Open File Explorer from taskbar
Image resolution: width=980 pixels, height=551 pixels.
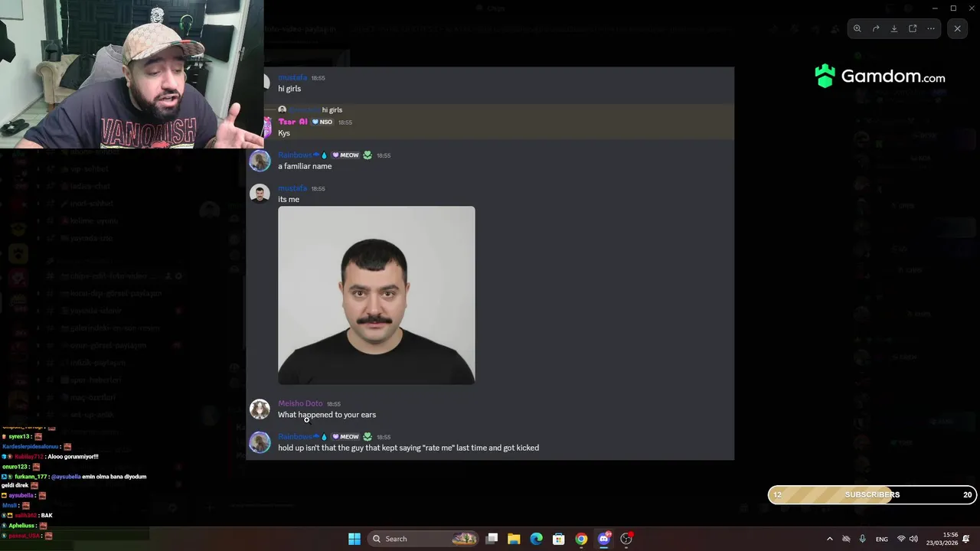click(x=514, y=539)
